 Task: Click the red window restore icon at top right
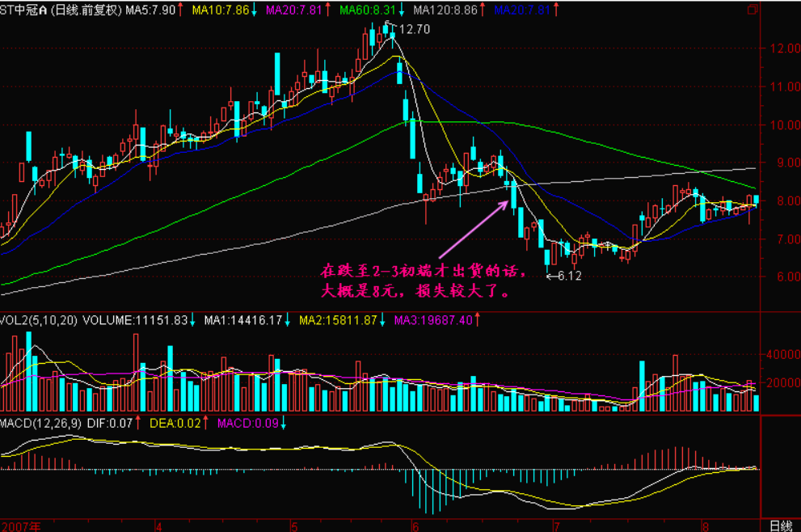point(753,10)
